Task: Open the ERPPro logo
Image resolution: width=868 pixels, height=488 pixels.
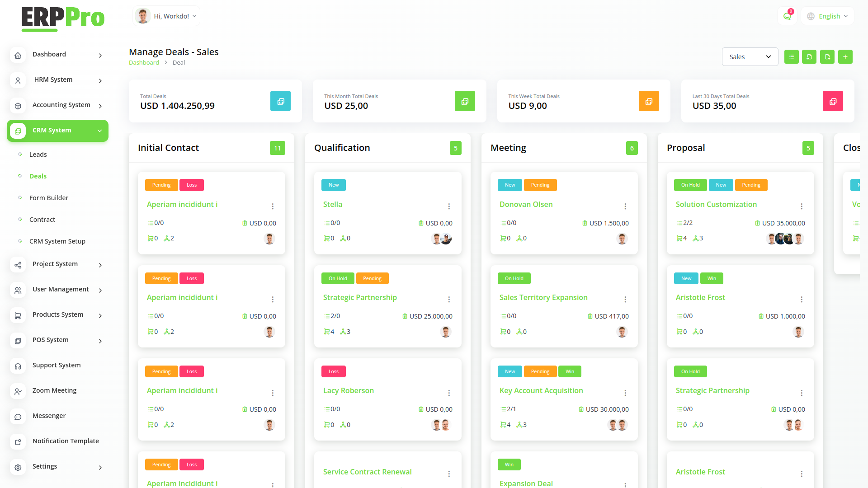Action: click(63, 19)
